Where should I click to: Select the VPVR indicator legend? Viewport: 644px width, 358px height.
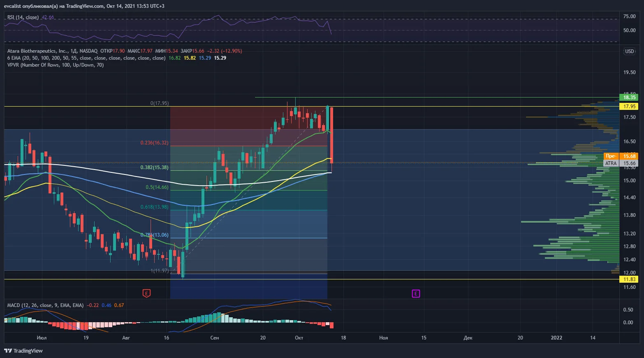56,65
